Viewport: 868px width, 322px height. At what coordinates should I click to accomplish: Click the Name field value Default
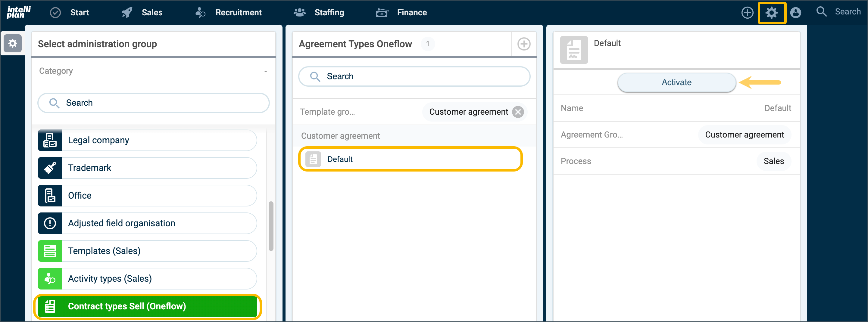(x=777, y=108)
